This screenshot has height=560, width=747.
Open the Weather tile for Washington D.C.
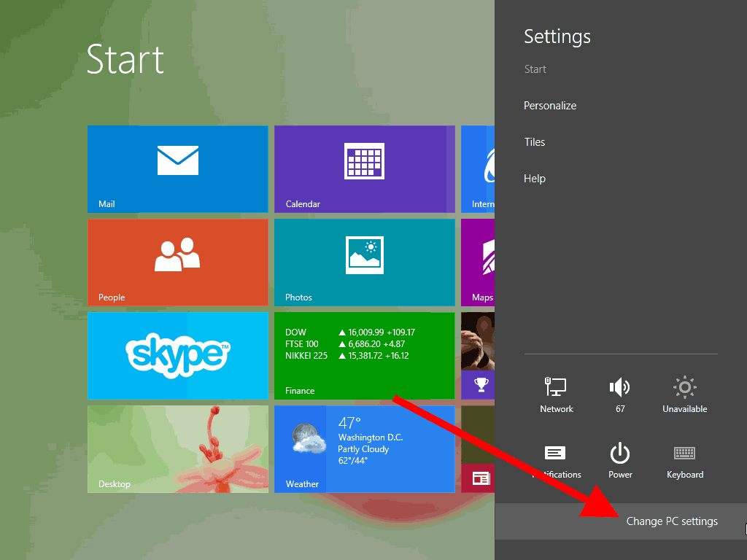[365, 449]
